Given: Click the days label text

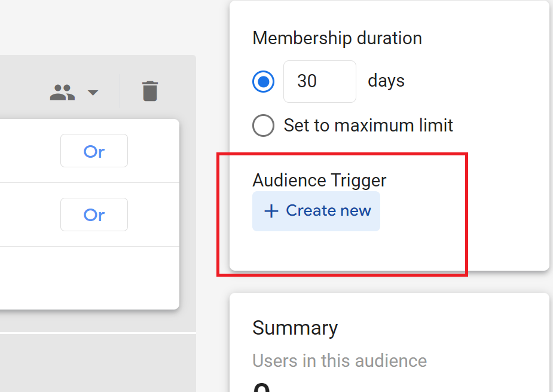Looking at the screenshot, I should pyautogui.click(x=386, y=81).
